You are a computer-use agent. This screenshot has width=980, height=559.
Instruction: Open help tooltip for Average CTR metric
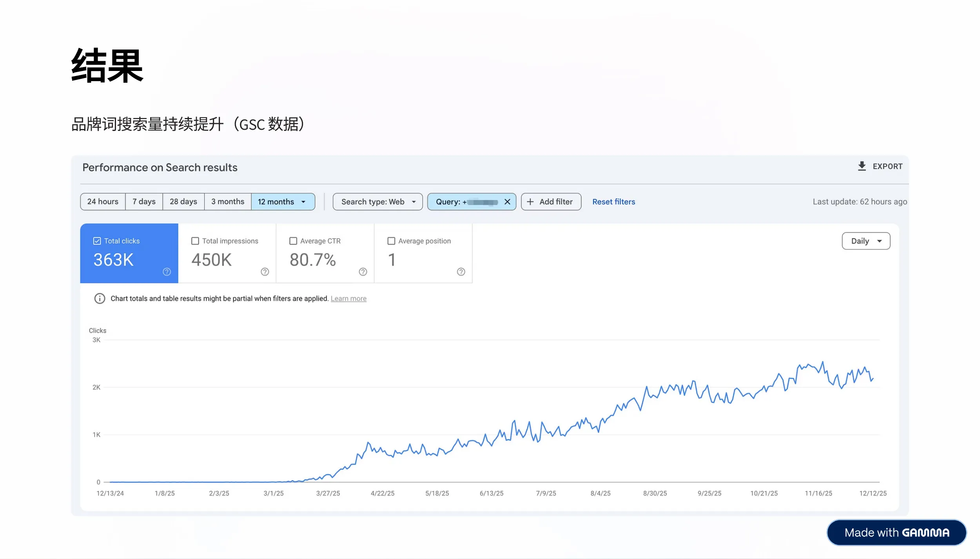click(363, 271)
